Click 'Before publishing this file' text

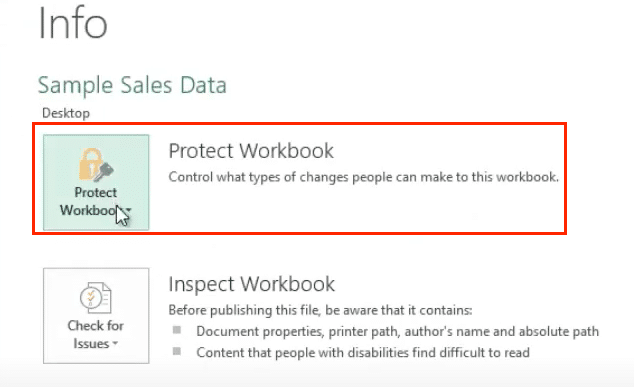(x=320, y=310)
